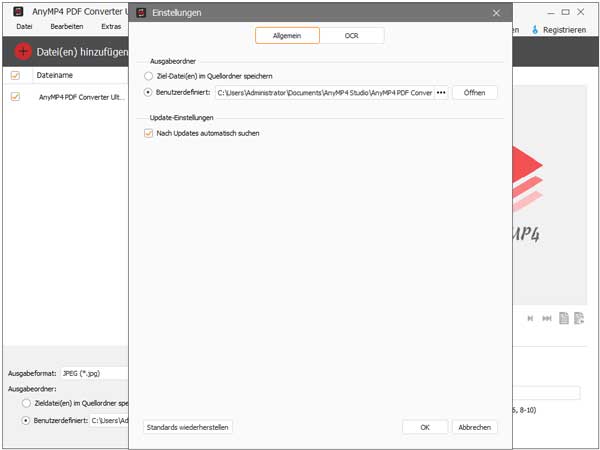This screenshot has height=450, width=600.
Task: Click Standards wiederherstellen button
Action: point(188,427)
